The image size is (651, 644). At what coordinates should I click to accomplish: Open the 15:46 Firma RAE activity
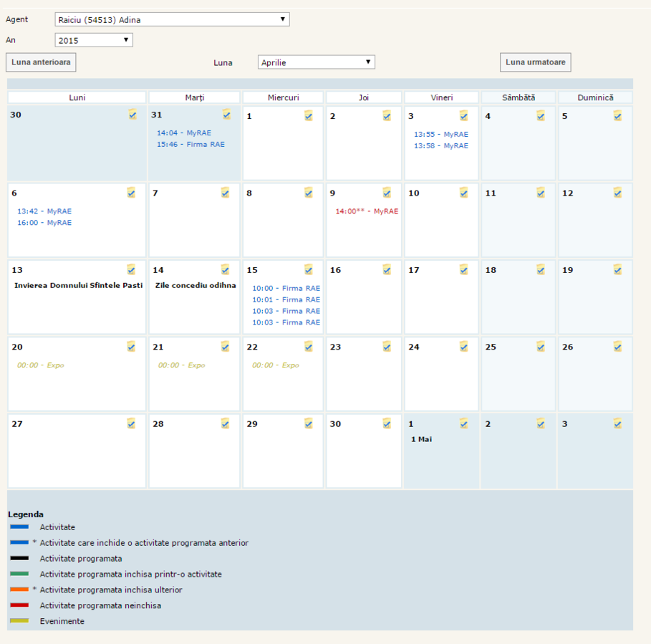[x=191, y=145]
